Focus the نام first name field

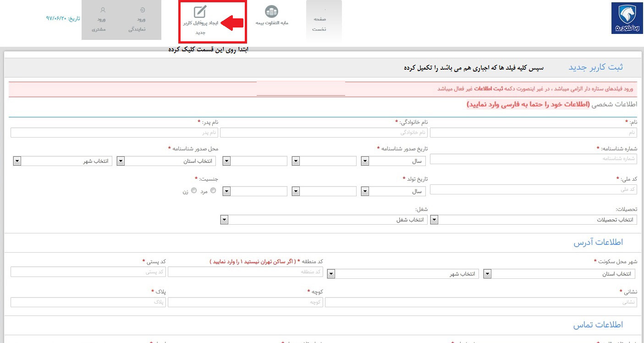(534, 133)
